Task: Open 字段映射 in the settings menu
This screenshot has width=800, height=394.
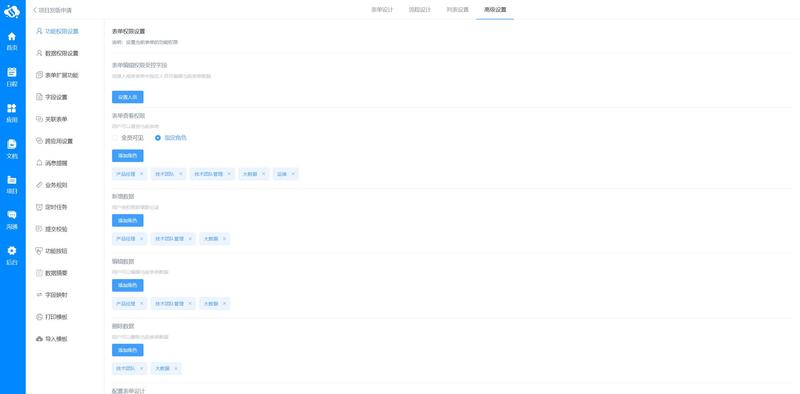Action: coord(52,294)
